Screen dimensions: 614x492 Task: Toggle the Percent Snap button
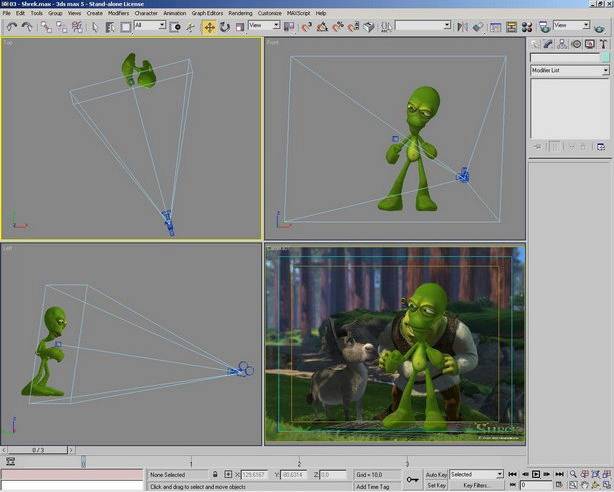(x=338, y=27)
